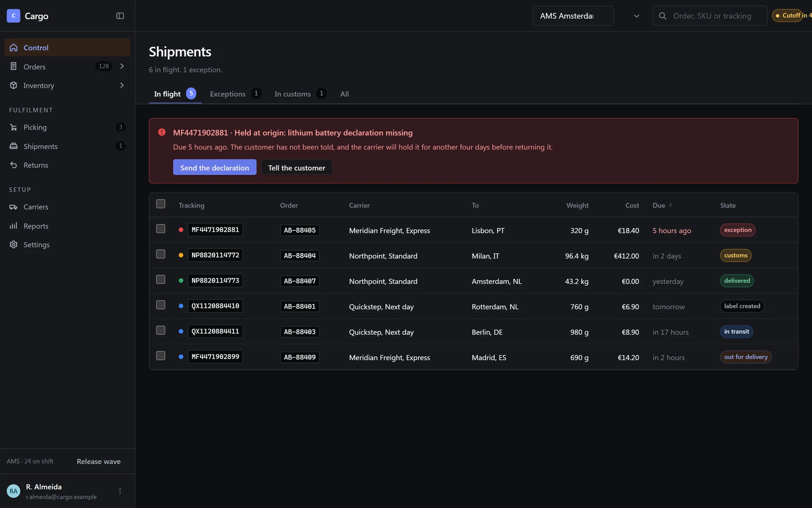Click the blue status dot for MF4471902899
Screen dimensions: 812x508
pyautogui.click(x=181, y=357)
